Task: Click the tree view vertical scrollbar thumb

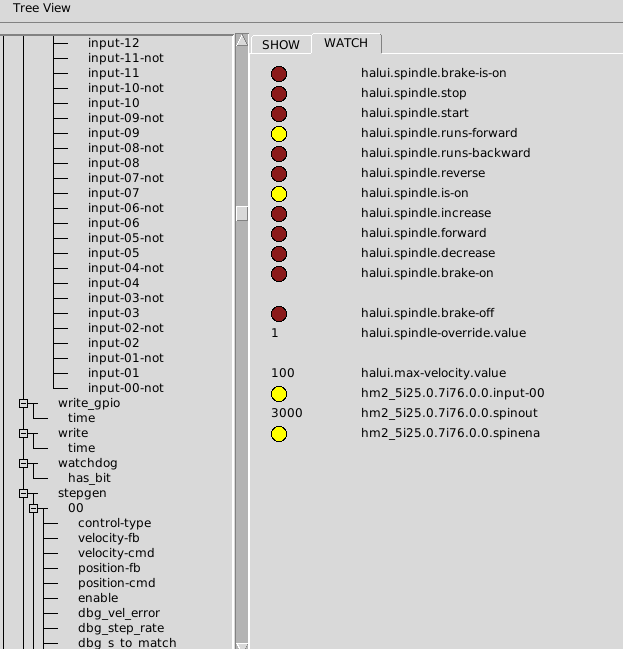Action: 241,213
